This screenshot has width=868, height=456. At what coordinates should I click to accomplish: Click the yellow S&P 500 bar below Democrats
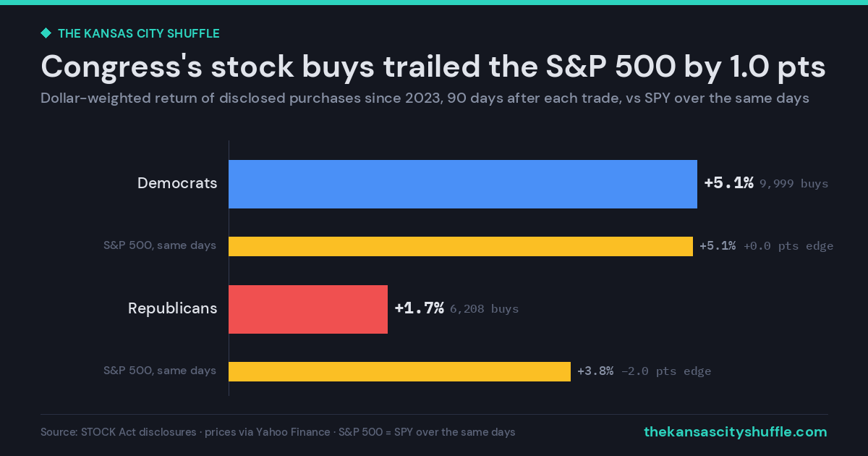(461, 246)
